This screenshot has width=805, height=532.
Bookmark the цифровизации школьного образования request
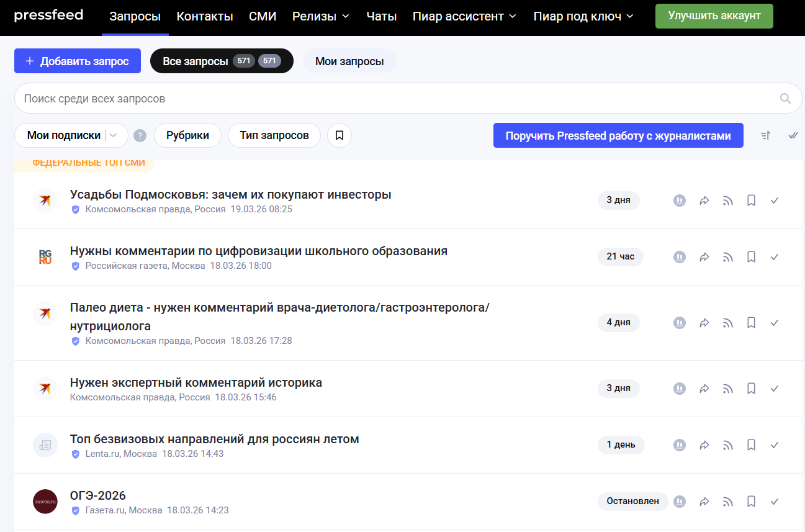(x=751, y=257)
